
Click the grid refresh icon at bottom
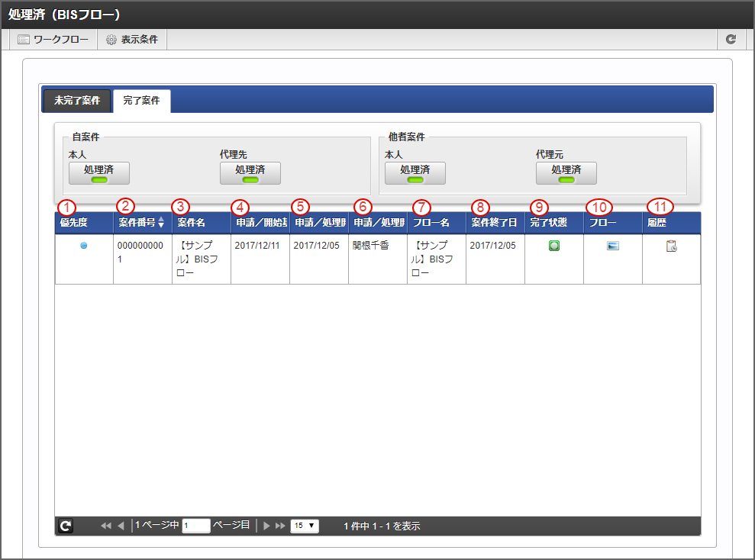pyautogui.click(x=66, y=526)
